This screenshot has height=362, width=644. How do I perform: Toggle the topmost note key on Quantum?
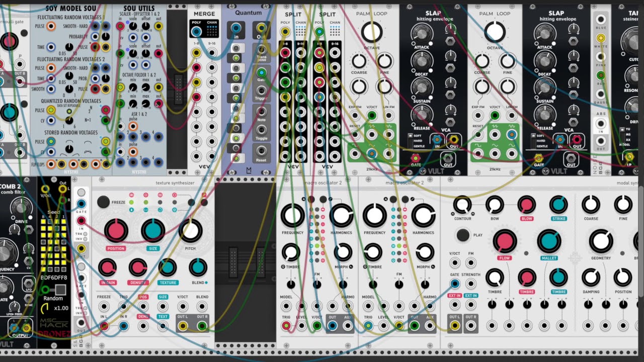235,48
